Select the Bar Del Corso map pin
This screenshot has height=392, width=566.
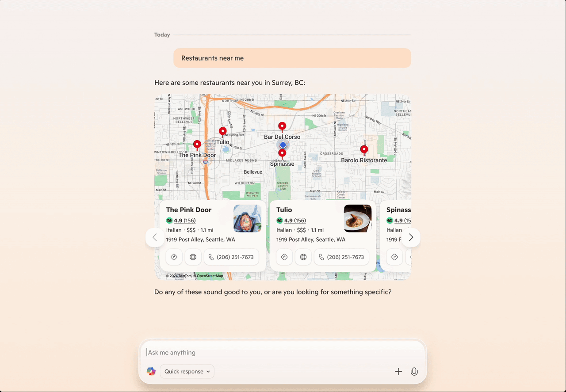[x=282, y=127]
